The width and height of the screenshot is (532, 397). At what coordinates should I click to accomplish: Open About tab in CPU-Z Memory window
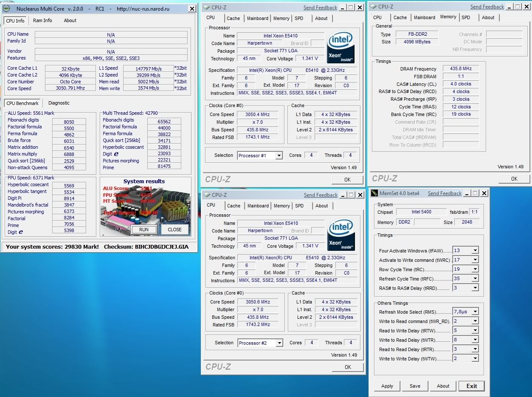pos(488,17)
